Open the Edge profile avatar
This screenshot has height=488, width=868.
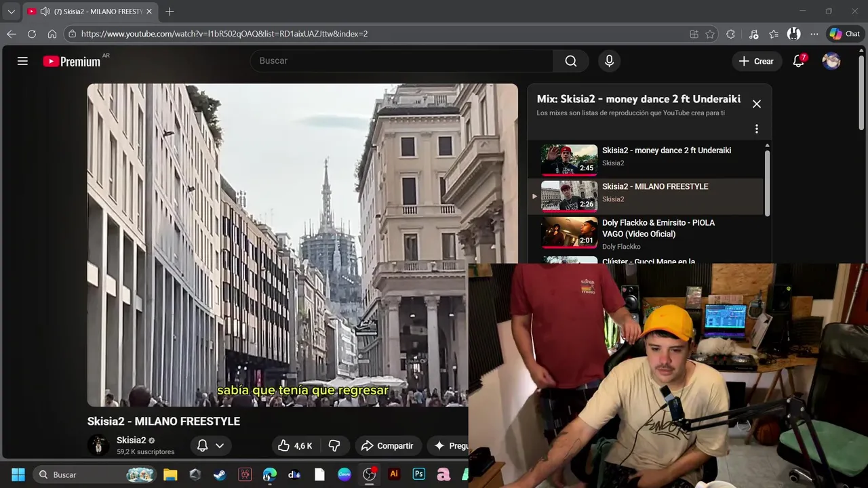click(794, 34)
